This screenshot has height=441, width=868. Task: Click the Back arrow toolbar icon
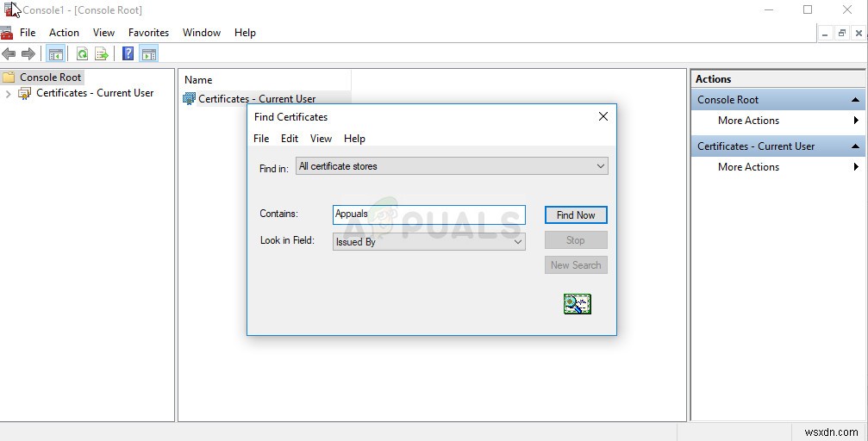point(9,53)
